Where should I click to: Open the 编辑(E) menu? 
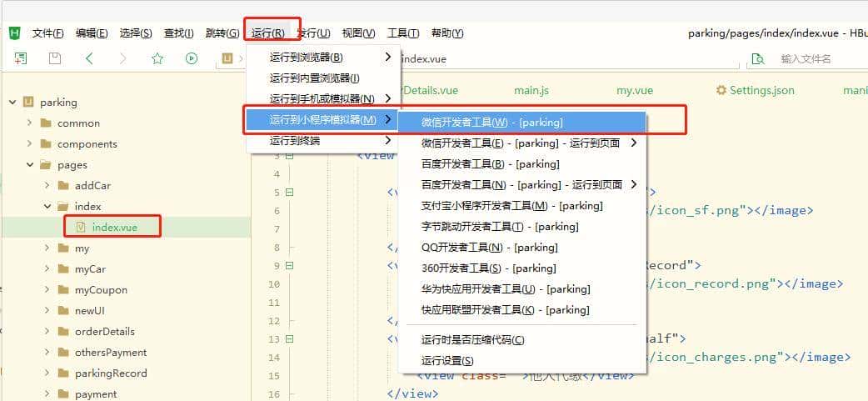coord(92,33)
